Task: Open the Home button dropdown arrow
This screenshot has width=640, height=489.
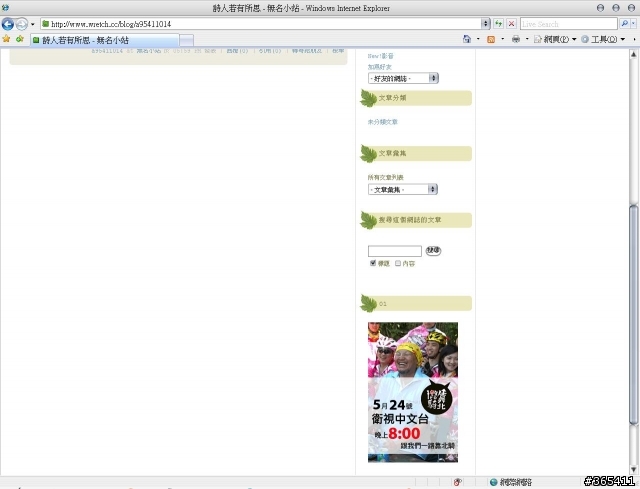Action: [478, 39]
